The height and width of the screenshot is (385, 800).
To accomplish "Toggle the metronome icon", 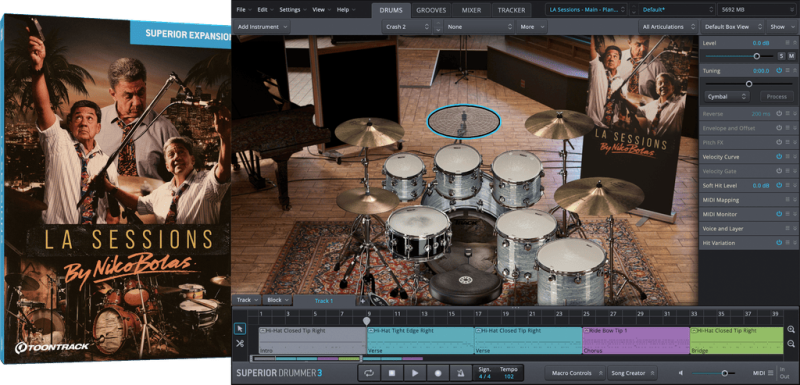I will (x=461, y=373).
